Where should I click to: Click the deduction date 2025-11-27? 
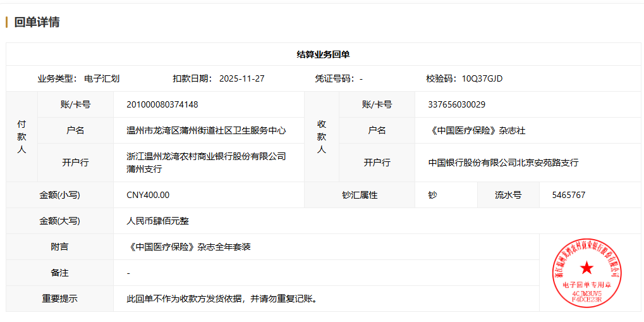241,78
